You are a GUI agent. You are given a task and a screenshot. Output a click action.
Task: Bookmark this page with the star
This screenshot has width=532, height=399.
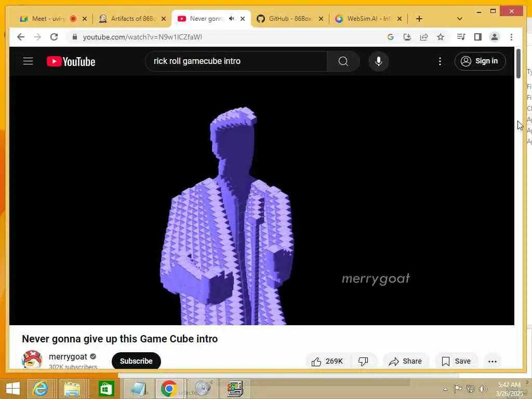(441, 37)
